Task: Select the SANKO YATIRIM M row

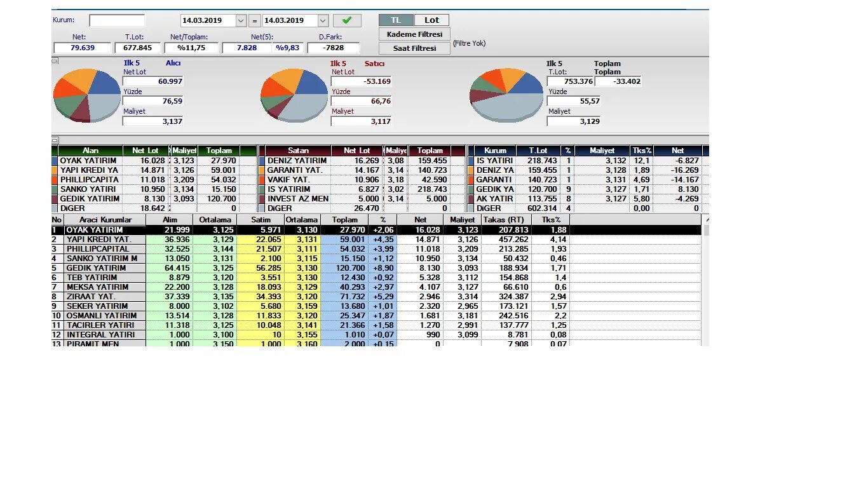Action: [x=377, y=258]
